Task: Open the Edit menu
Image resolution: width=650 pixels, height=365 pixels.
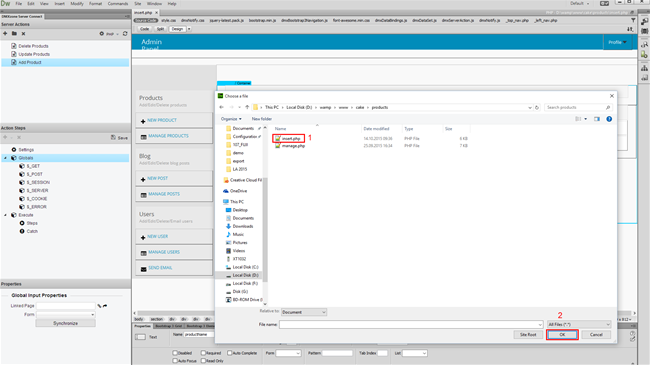Action: coord(31,4)
